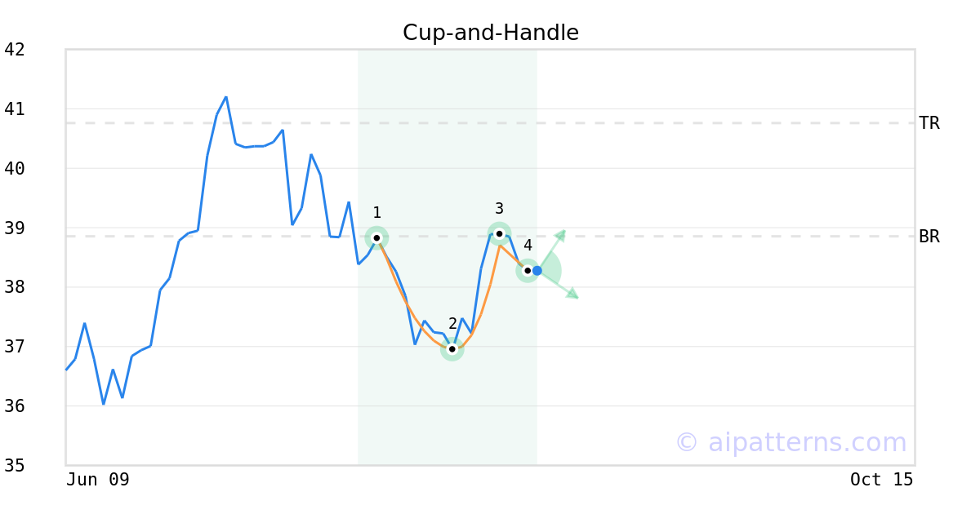Click the TR resistance line label
This screenshot has height=514, width=980.
929,123
